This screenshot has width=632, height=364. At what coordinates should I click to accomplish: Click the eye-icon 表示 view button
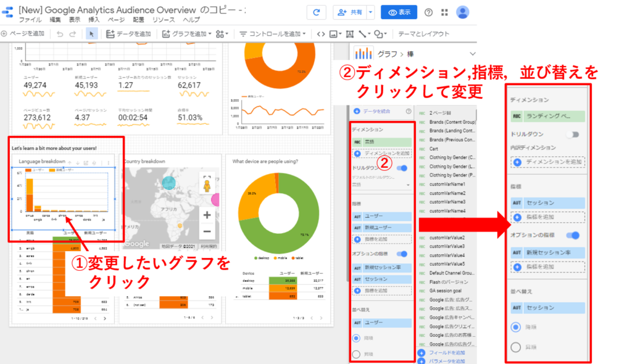point(399,12)
